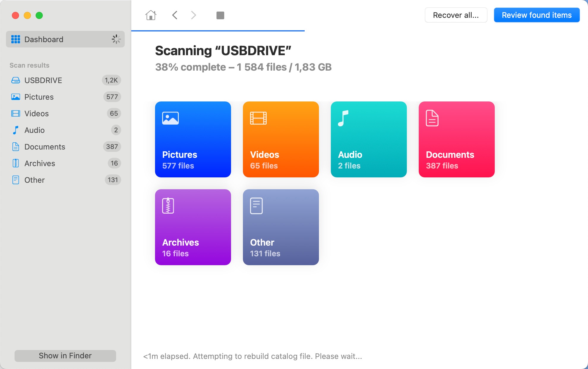Navigate forward with the right chevron
The height and width of the screenshot is (369, 588).
[x=194, y=15]
